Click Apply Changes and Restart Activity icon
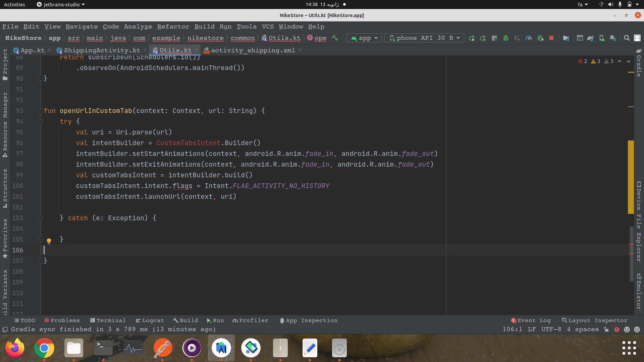 483,38
